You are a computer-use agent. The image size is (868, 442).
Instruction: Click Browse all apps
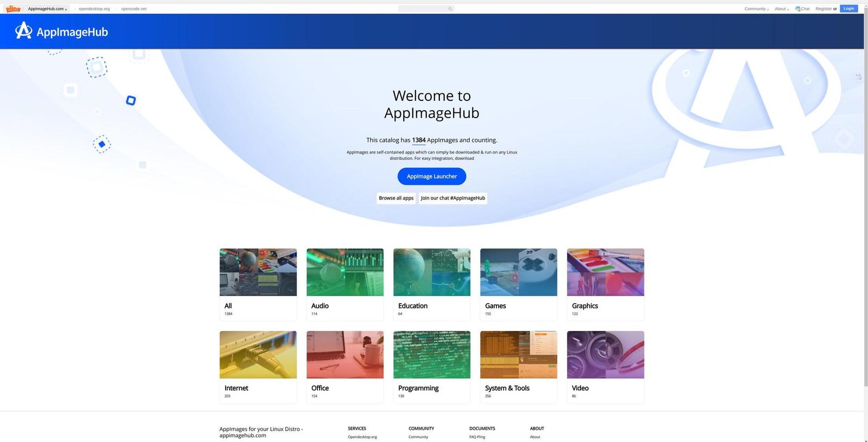pos(396,198)
